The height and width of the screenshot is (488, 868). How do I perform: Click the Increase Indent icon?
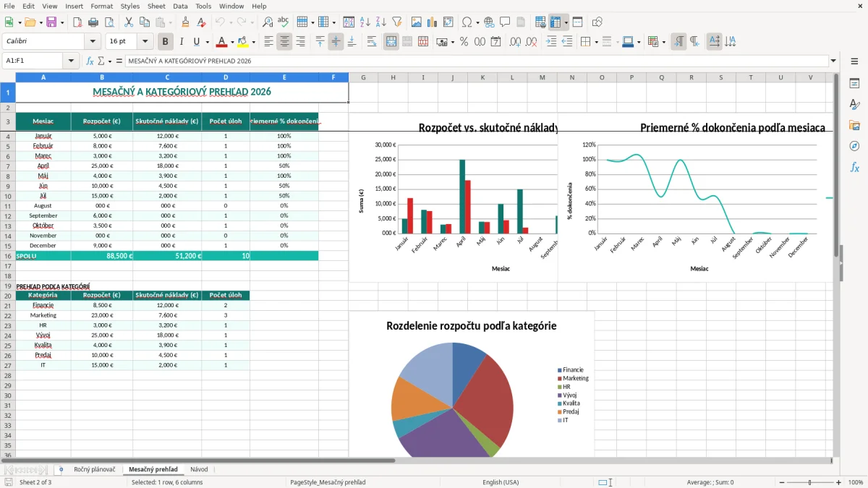[551, 42]
